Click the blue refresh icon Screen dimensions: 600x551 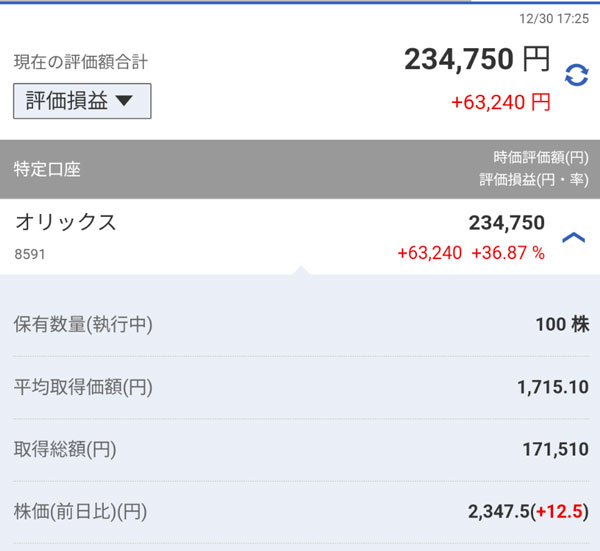coord(576,75)
